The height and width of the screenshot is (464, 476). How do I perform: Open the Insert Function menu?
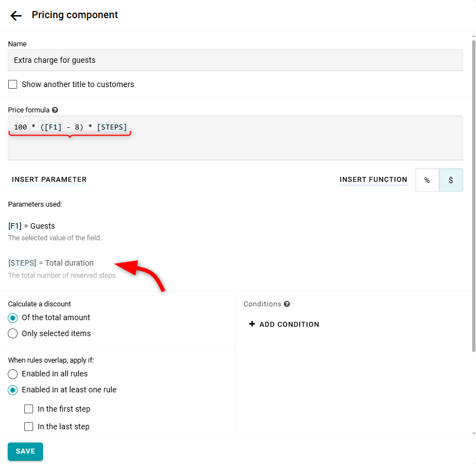(x=373, y=180)
